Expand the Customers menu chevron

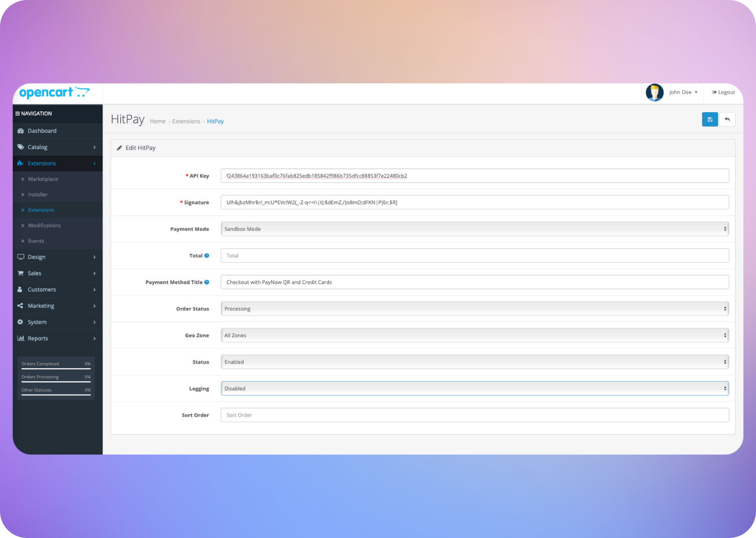pos(94,290)
